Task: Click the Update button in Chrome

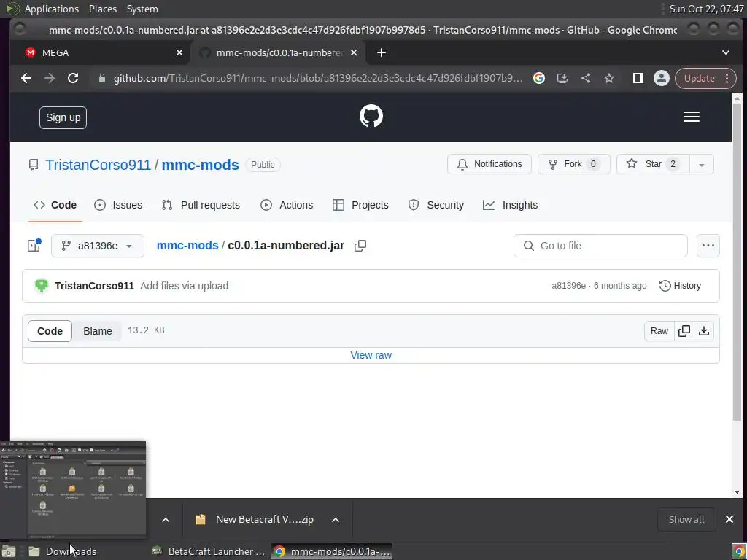Action: point(700,78)
